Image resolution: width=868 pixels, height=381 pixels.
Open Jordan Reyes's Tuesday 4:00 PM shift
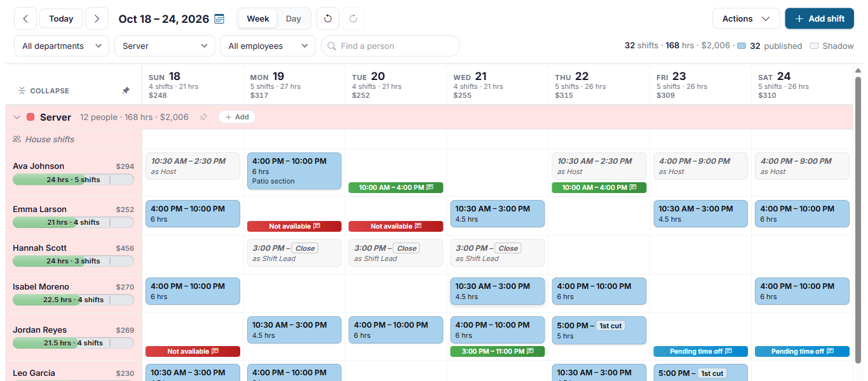[x=396, y=330]
